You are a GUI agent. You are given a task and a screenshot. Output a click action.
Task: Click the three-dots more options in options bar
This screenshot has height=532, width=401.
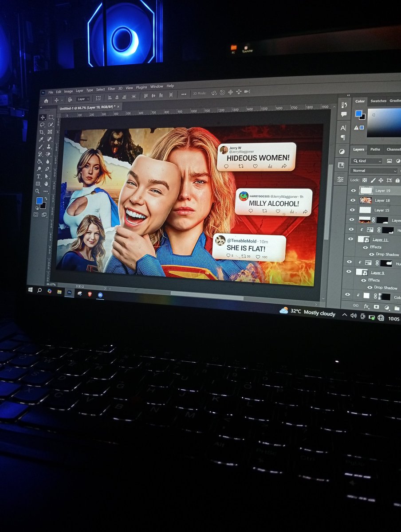(x=184, y=94)
